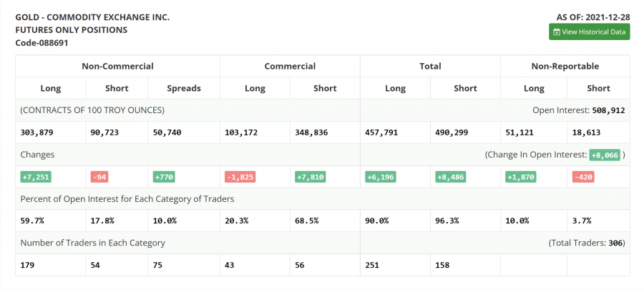Click the Commercial long value 103,172
The image size is (644, 290).
pos(242,132)
